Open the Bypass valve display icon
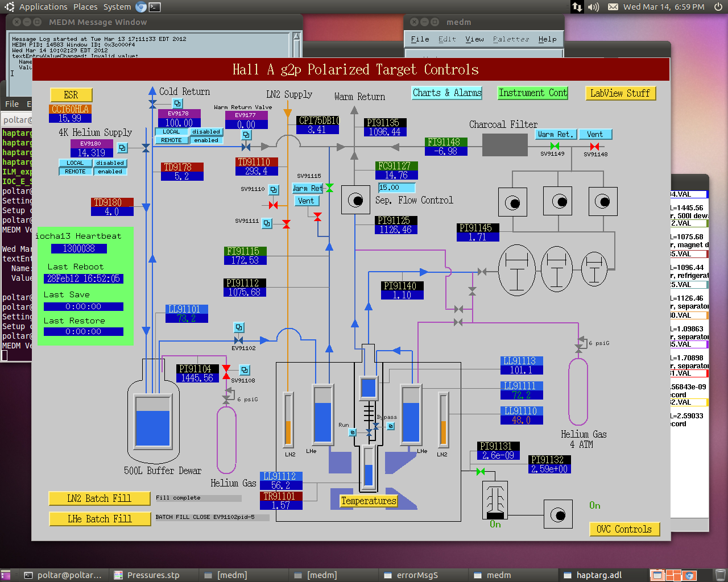This screenshot has height=582, width=728. point(391,426)
